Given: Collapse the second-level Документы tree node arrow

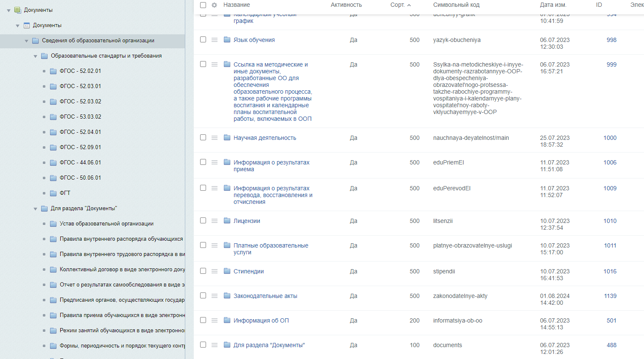Looking at the screenshot, I should 17,26.
